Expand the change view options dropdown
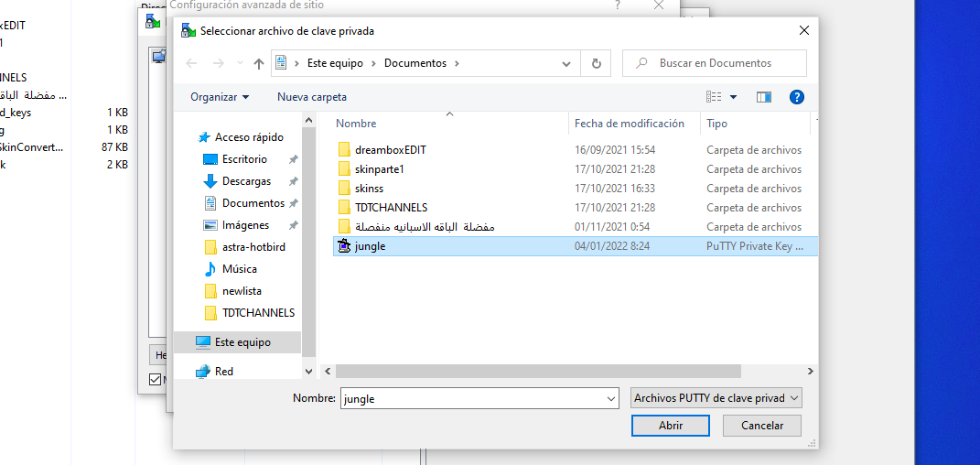 733,97
